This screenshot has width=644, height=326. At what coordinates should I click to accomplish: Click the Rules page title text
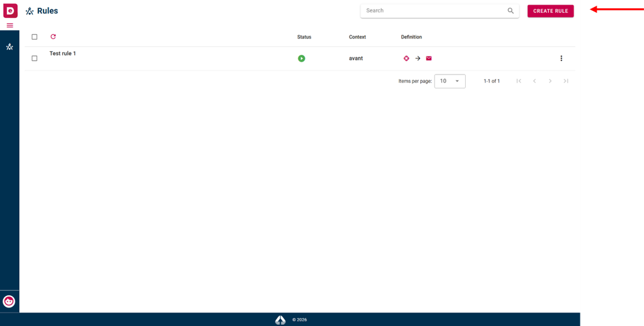point(47,11)
